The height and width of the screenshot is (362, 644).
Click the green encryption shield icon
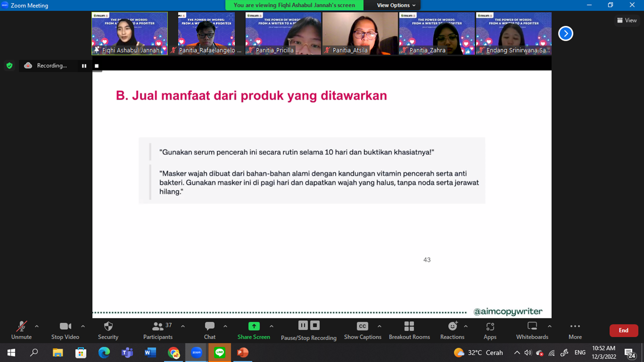pos(9,66)
